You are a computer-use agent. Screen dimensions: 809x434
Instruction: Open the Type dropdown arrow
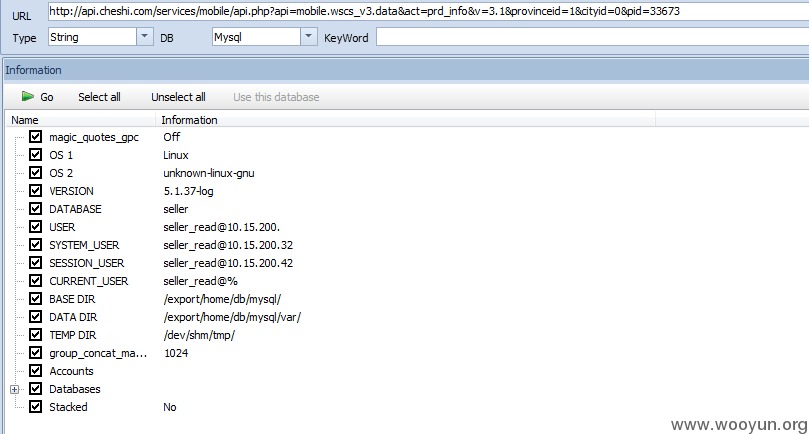144,37
